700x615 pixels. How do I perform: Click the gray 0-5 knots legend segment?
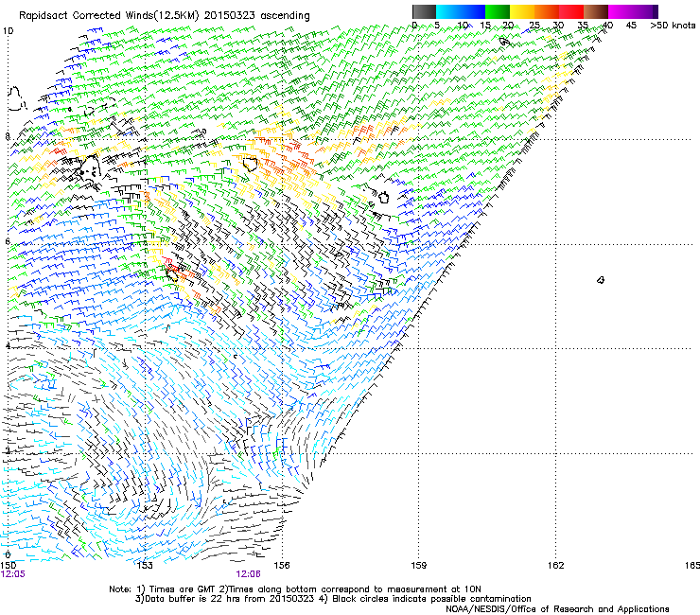click(x=424, y=11)
